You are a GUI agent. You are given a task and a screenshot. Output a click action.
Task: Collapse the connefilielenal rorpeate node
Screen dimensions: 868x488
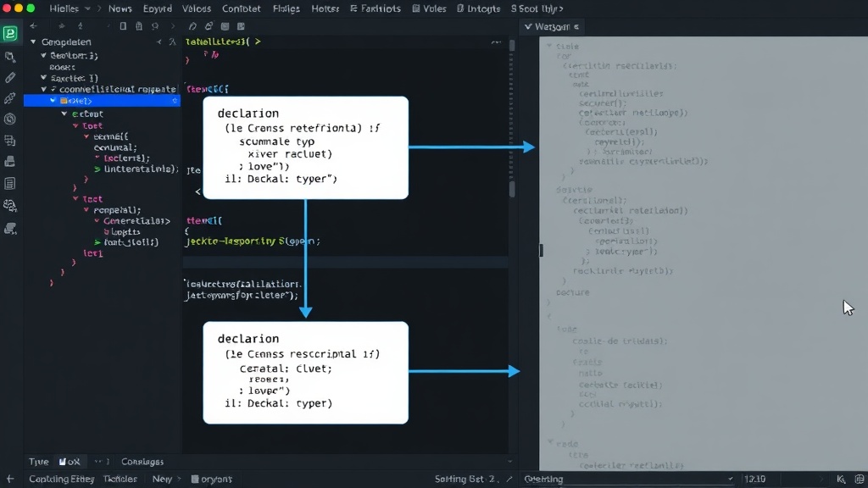coord(44,89)
